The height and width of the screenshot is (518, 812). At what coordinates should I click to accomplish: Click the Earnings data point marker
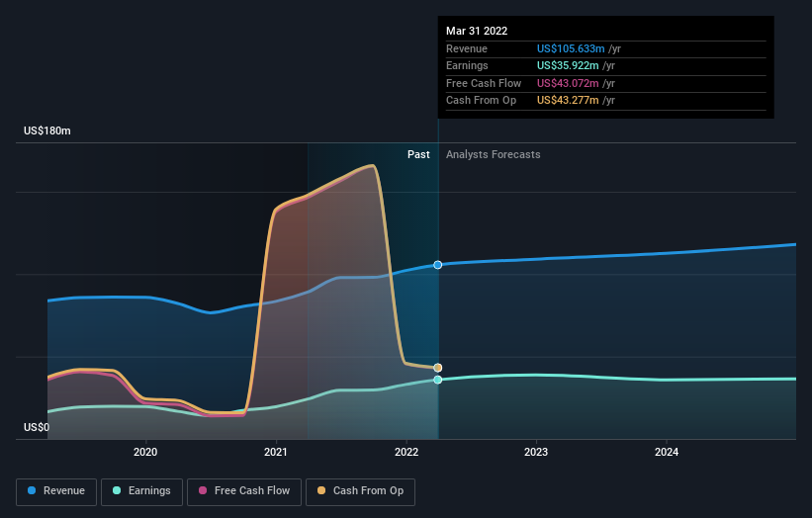437,380
